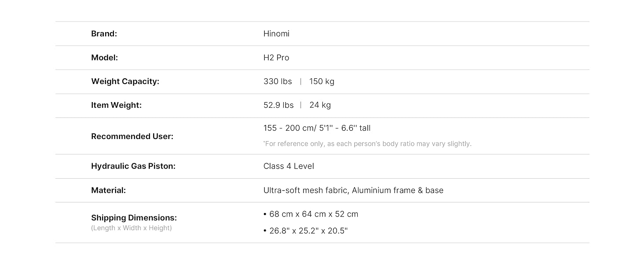Select the 155 - 200 cm height range
This screenshot has height=264, width=644.
click(x=289, y=128)
